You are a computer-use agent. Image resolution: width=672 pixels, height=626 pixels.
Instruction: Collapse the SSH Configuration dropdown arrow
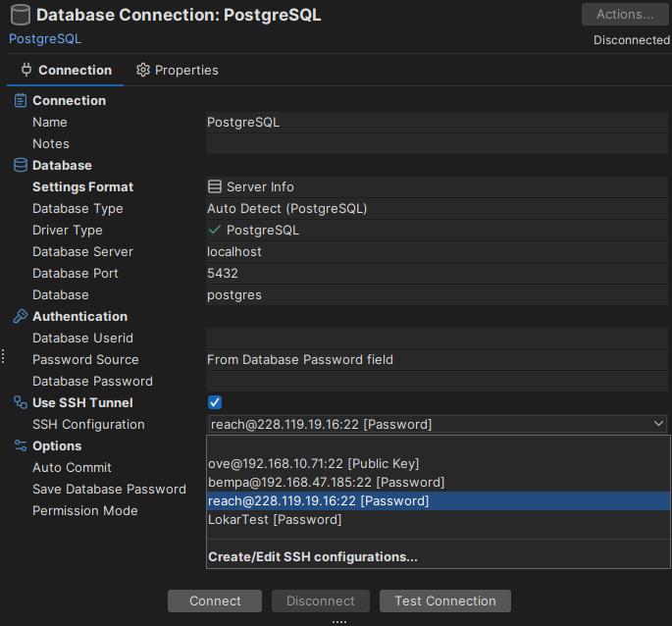click(658, 424)
